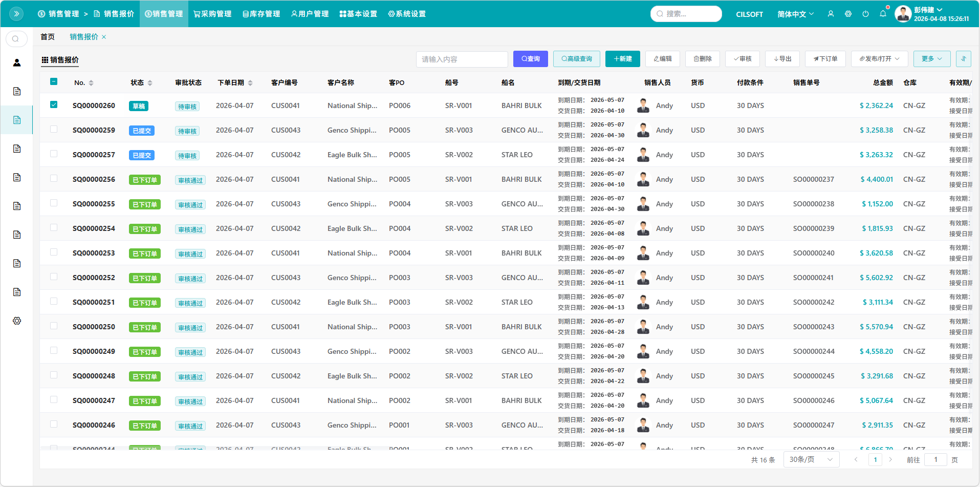Click the 新建 button

point(622,59)
